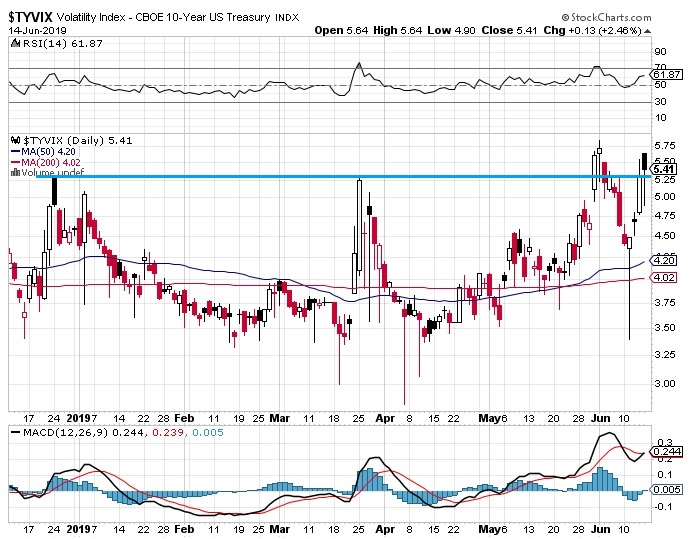Click 'Apr' on the price panel date axis
Viewport: 691px width, 539px height.
pyautogui.click(x=385, y=418)
